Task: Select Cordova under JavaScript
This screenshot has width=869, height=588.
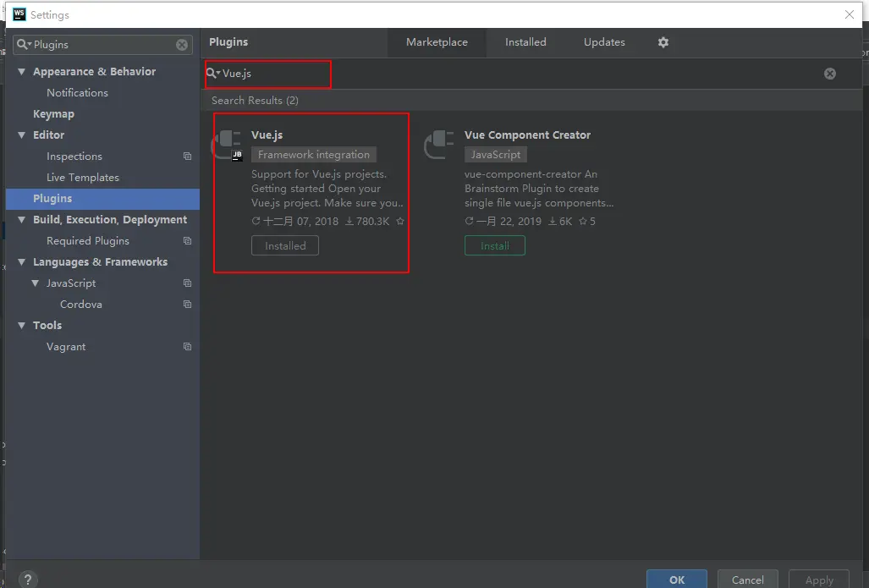Action: point(81,305)
